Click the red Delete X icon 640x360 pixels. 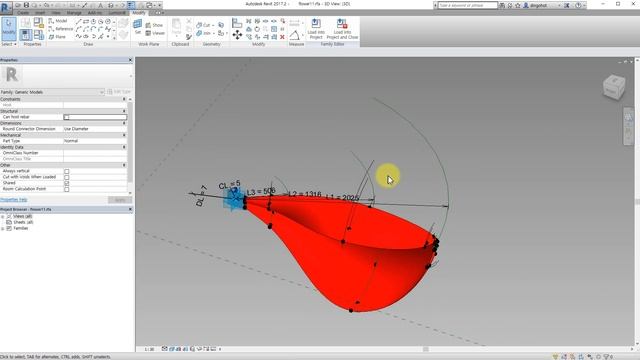[x=282, y=37]
